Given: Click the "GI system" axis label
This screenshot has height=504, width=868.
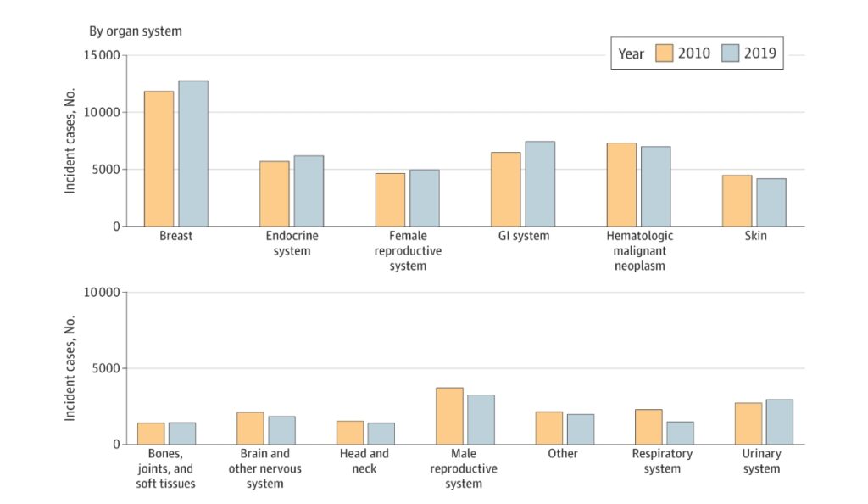Looking at the screenshot, I should point(523,236).
